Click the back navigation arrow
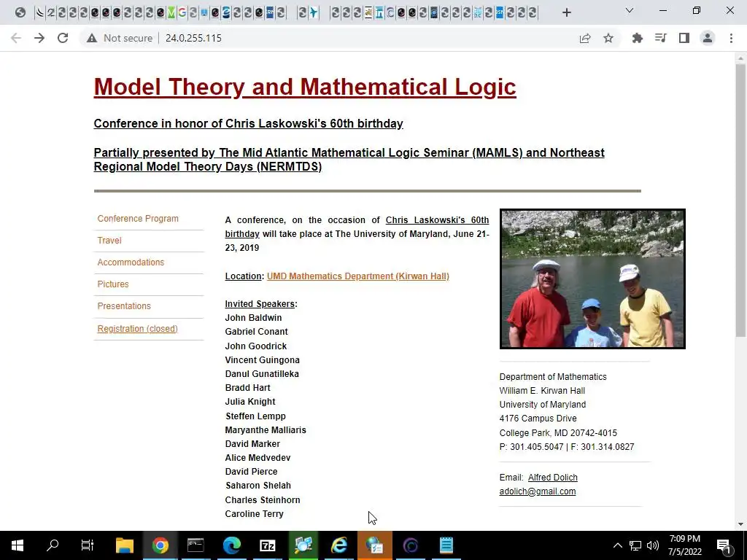 pos(16,38)
